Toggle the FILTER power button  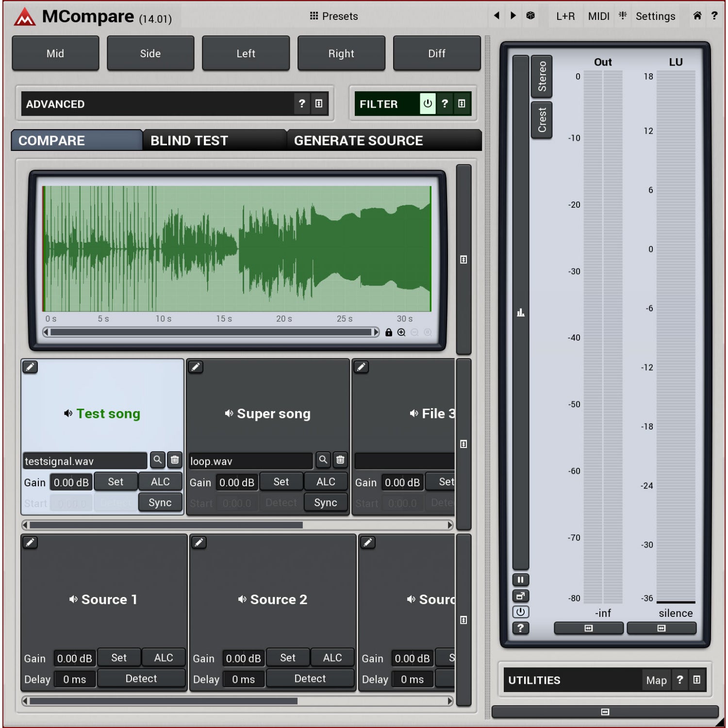[428, 103]
